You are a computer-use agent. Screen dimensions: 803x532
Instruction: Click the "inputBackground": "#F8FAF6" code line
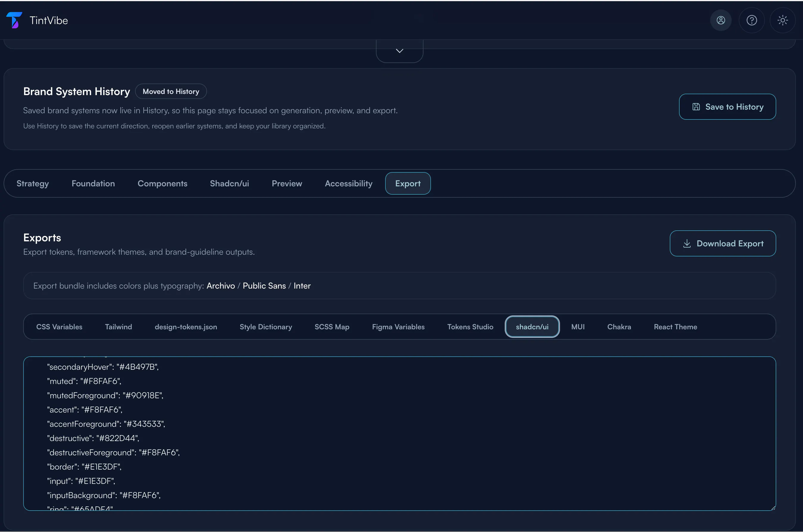pyautogui.click(x=104, y=495)
